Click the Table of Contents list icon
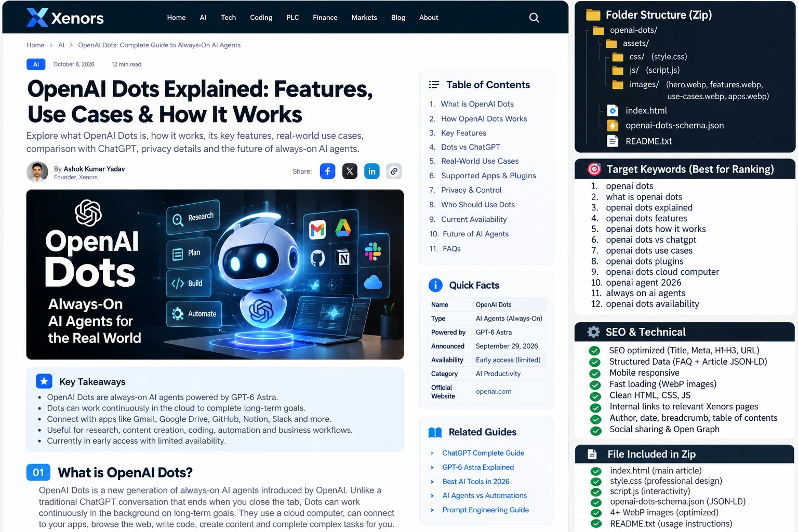Viewport: 798px width, 532px height. pos(434,85)
